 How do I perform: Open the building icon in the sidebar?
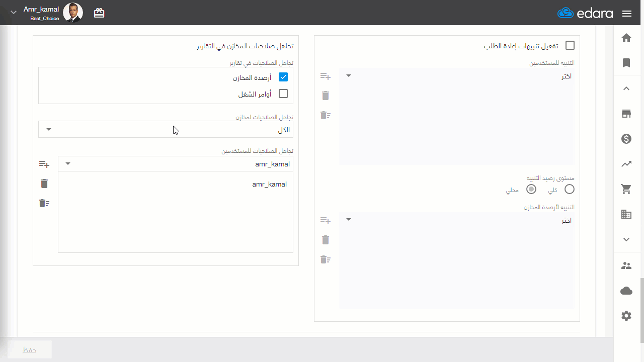point(626,214)
